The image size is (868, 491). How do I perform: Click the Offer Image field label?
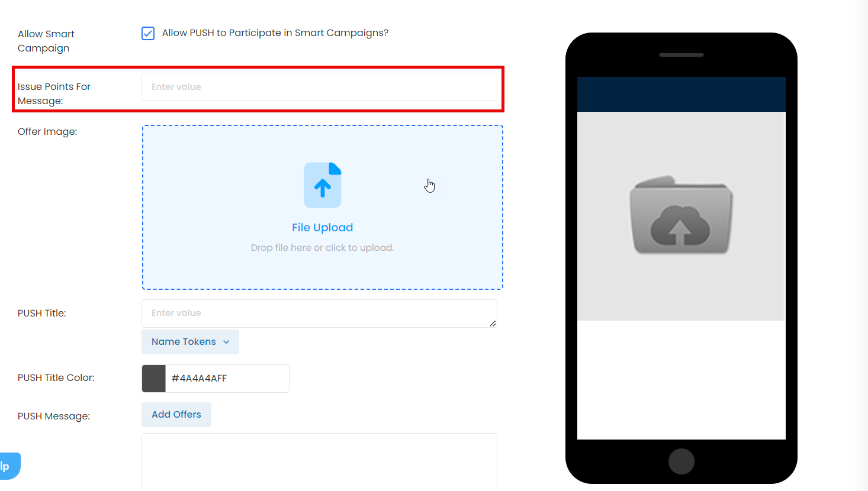47,131
